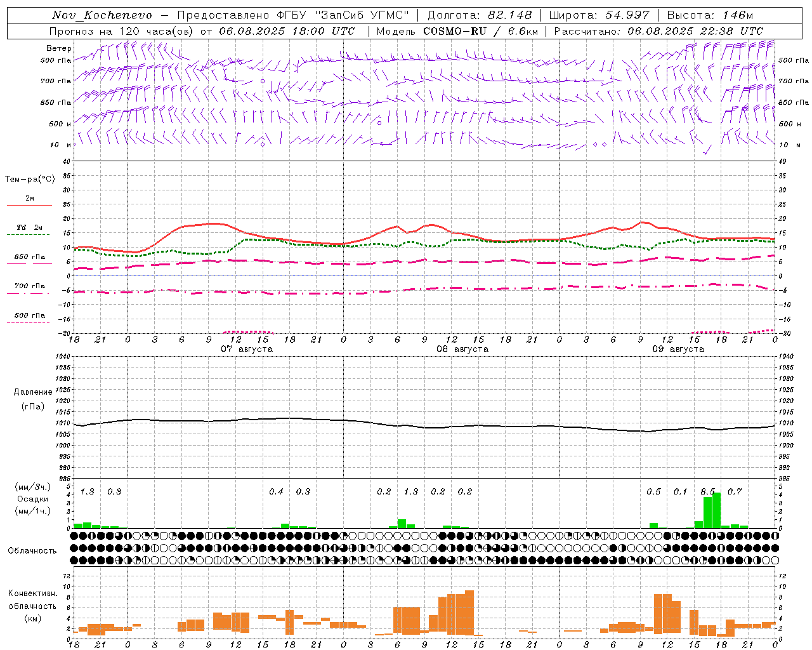Click the (мм/3ч.) precipitation unit label
This screenshot has width=812, height=650.
[33, 487]
